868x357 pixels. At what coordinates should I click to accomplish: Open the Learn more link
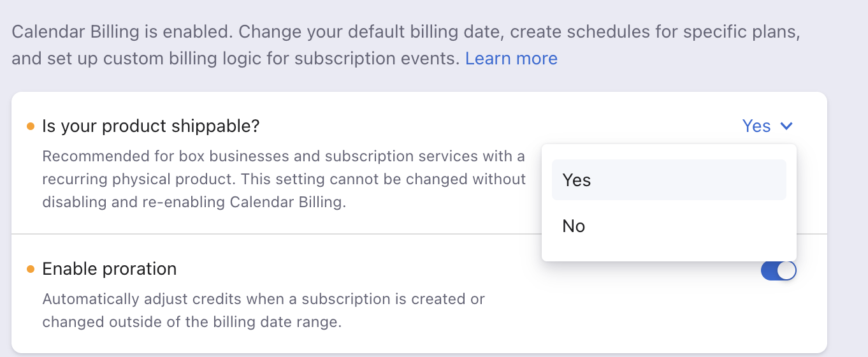tap(511, 59)
